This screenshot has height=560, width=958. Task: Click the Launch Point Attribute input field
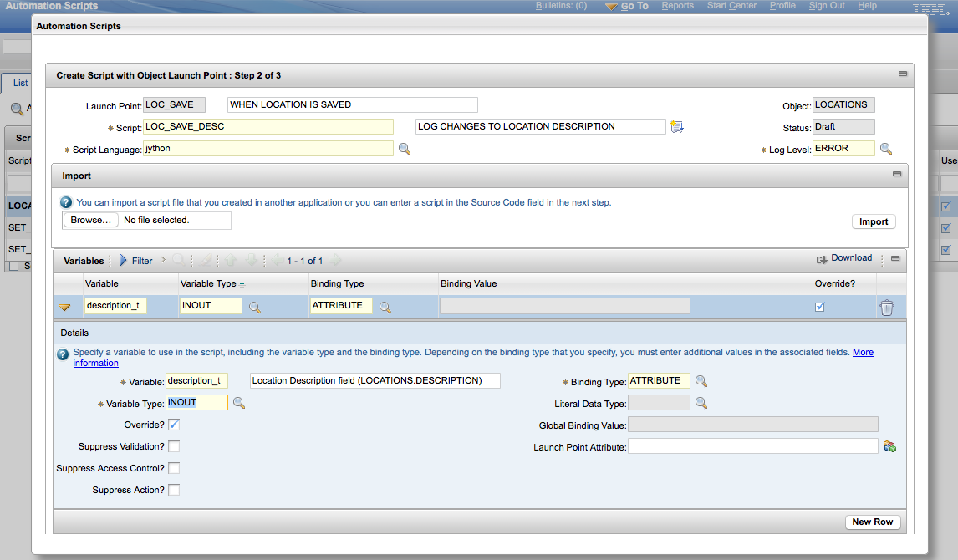coord(752,446)
